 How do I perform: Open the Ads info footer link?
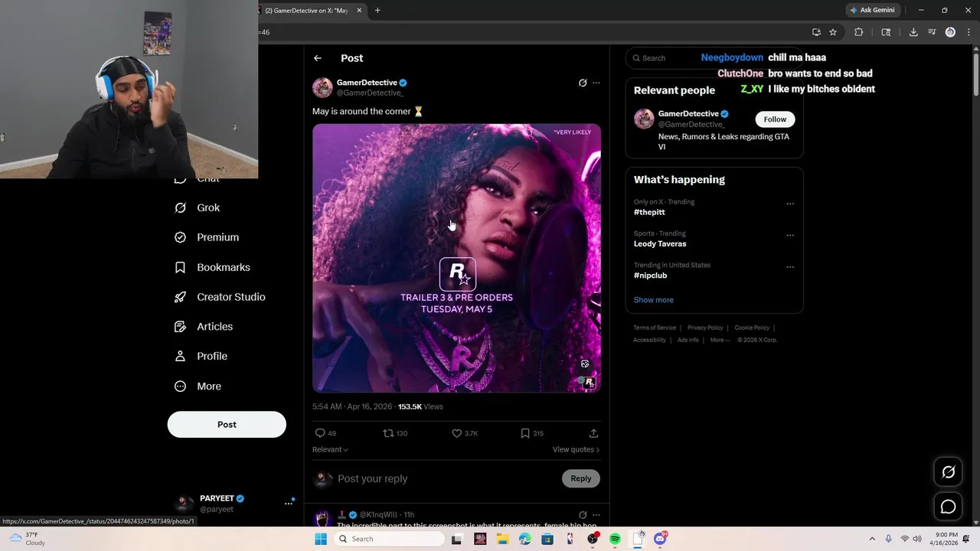click(688, 340)
